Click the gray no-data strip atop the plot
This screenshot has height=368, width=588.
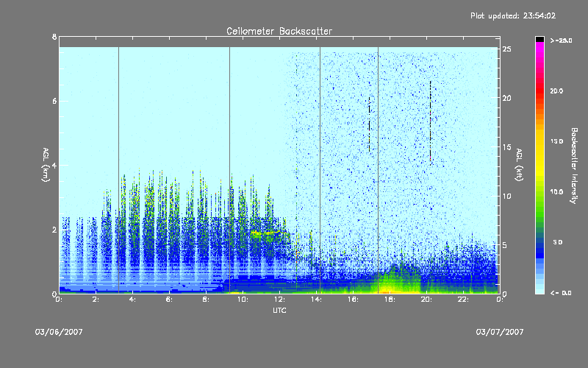tap(279, 42)
